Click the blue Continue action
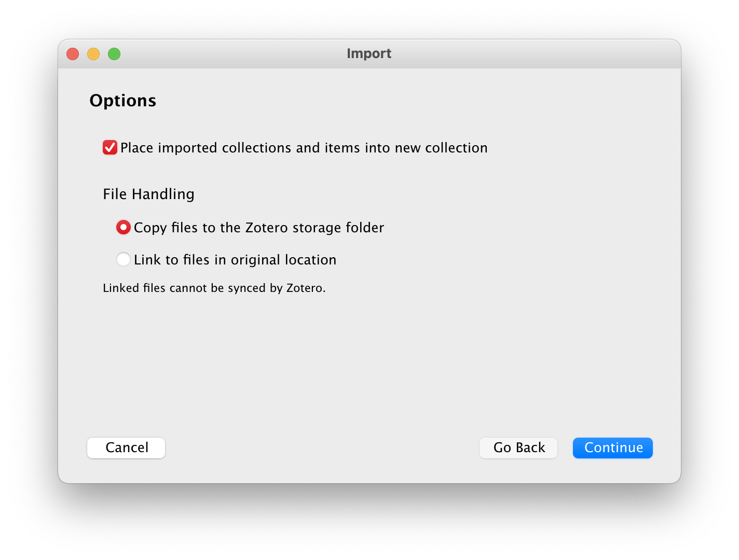This screenshot has width=739, height=560. [x=612, y=447]
